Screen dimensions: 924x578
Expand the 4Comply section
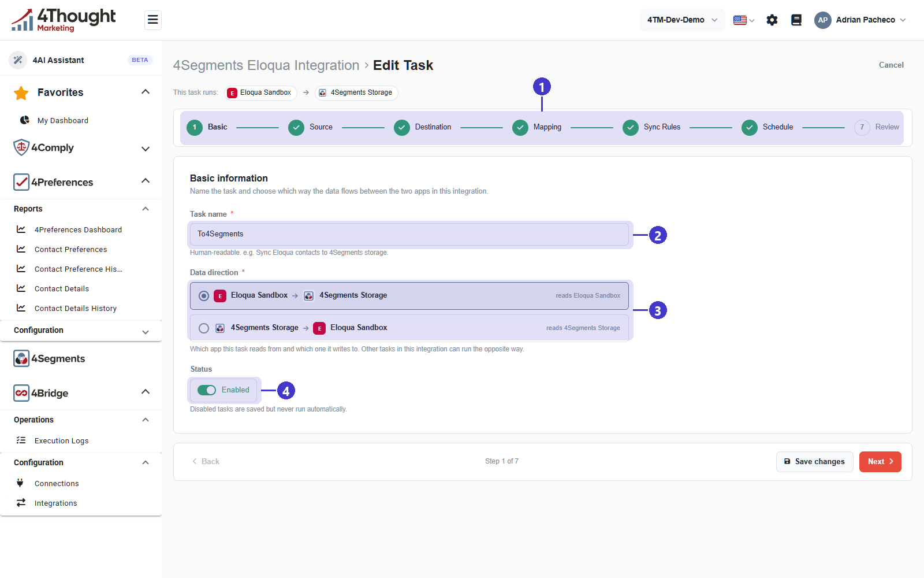point(146,149)
